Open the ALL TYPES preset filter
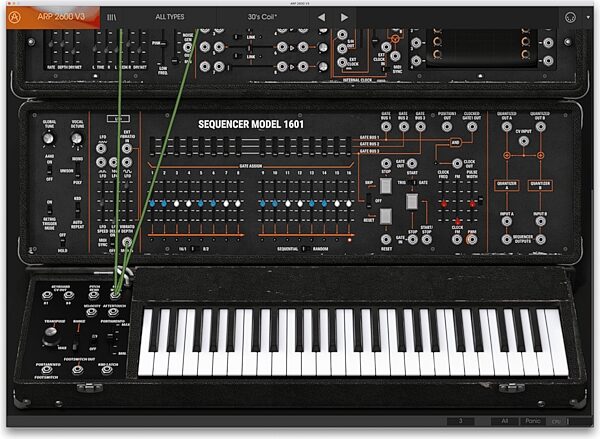This screenshot has width=600, height=439. 170,17
